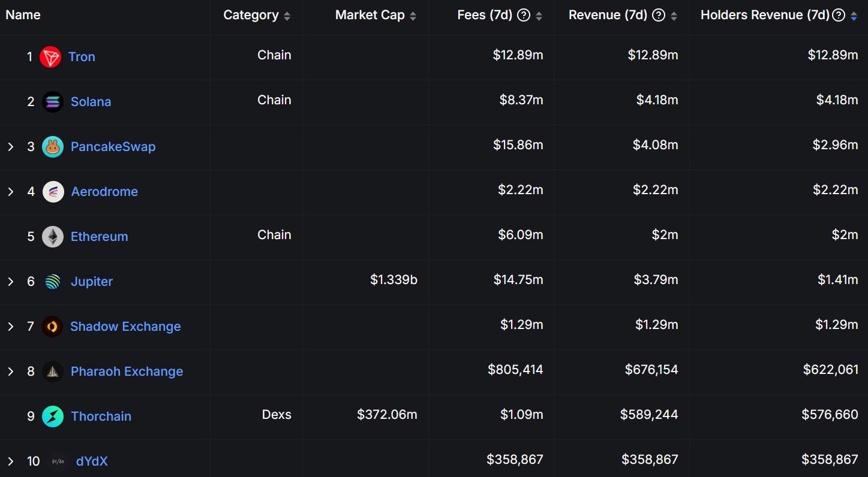Click Ethereum's $6.09m fees value
The width and height of the screenshot is (868, 477).
[x=521, y=235]
